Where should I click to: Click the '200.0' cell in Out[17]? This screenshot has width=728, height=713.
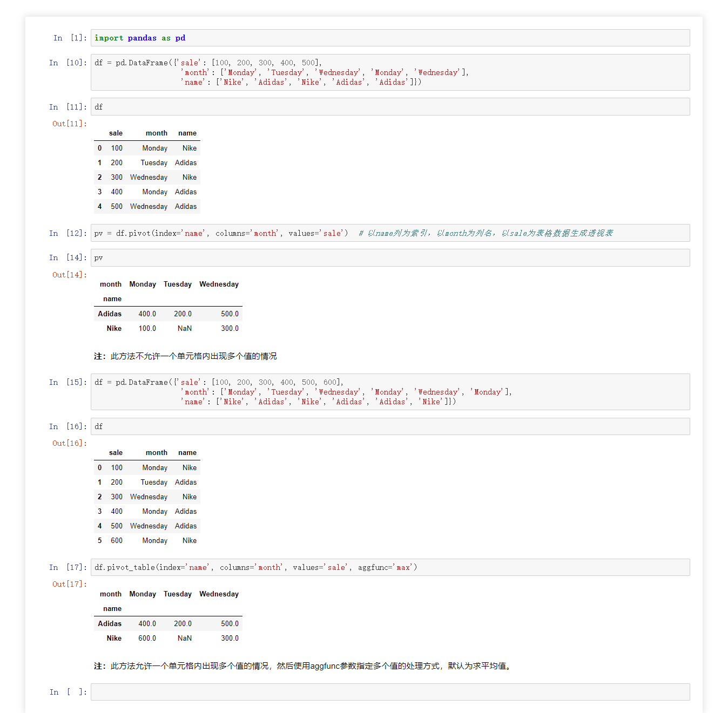tap(183, 623)
